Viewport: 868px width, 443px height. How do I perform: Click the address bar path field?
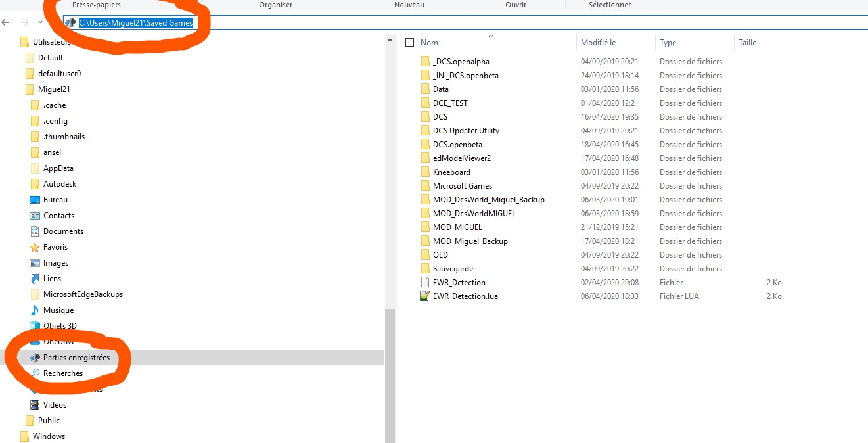pos(465,22)
